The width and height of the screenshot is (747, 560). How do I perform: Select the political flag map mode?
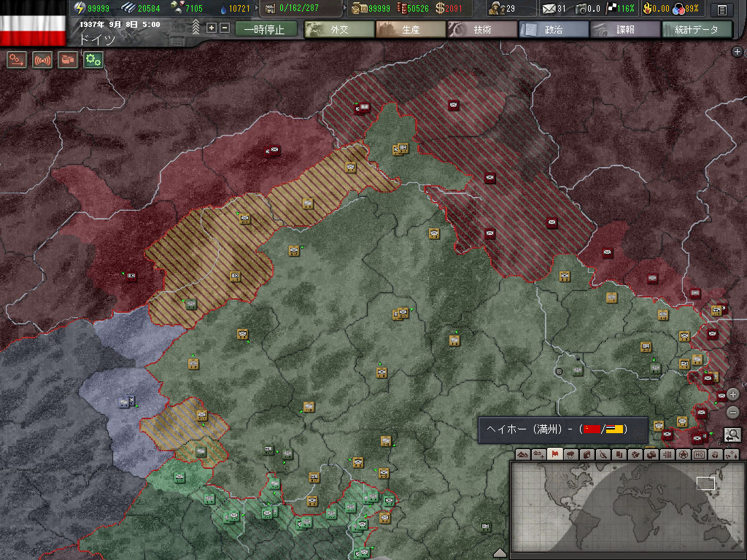[x=555, y=454]
